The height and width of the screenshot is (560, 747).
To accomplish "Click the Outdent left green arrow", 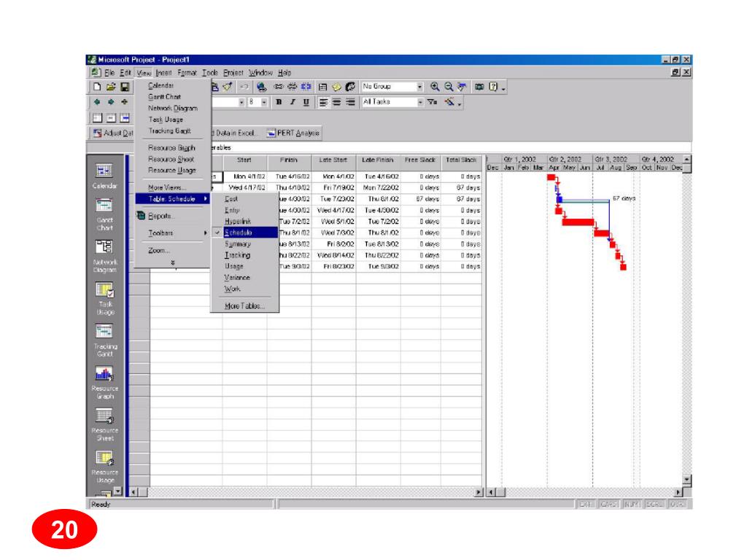I will click(97, 102).
